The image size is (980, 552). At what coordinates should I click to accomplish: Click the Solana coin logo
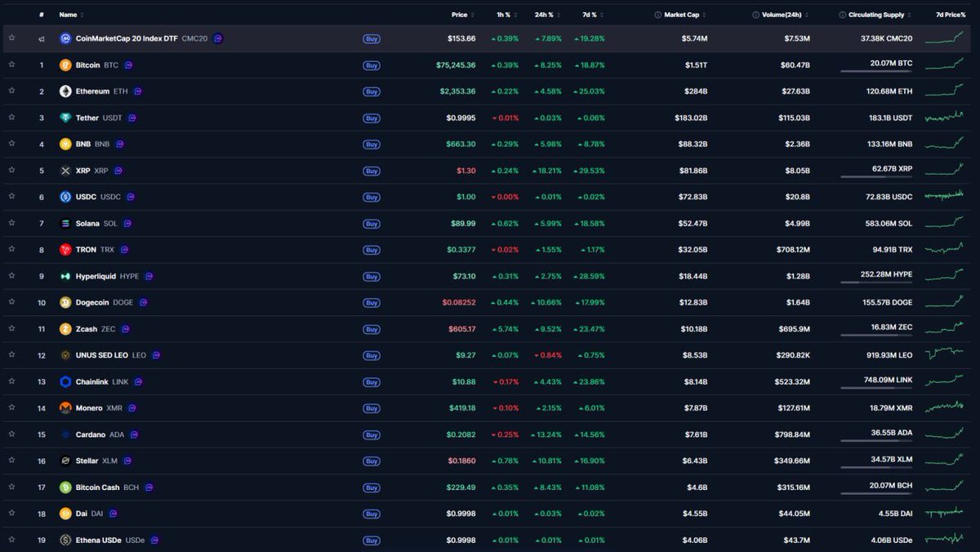coord(65,224)
